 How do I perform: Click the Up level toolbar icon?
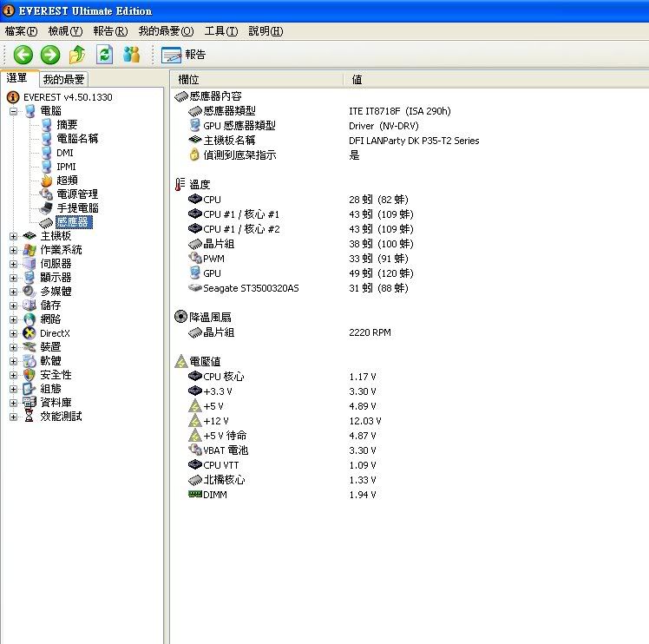77,55
